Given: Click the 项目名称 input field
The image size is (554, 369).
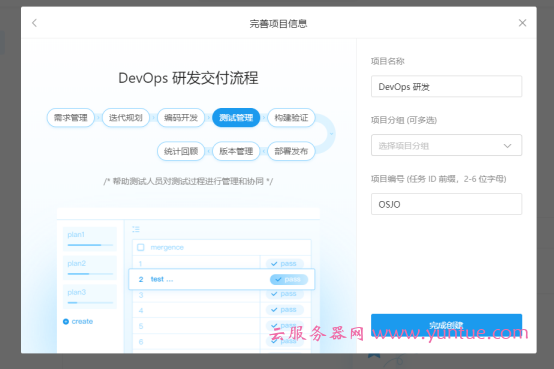Looking at the screenshot, I should click(x=446, y=86).
